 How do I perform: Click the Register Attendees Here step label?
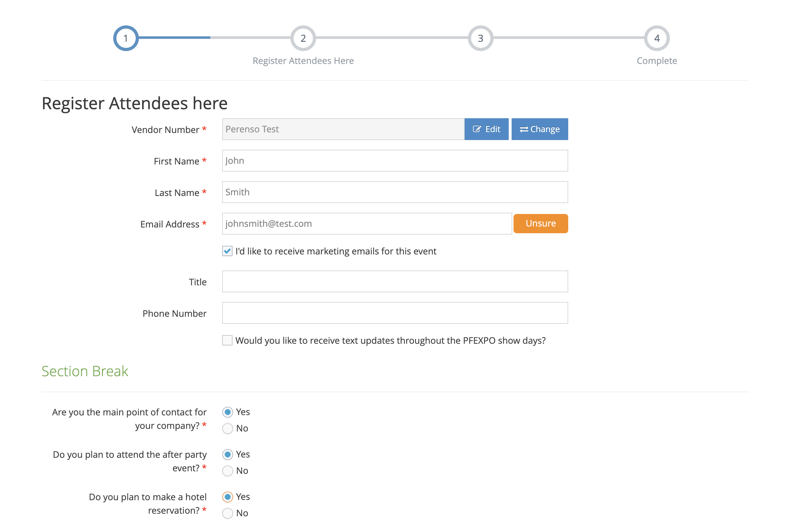[303, 60]
